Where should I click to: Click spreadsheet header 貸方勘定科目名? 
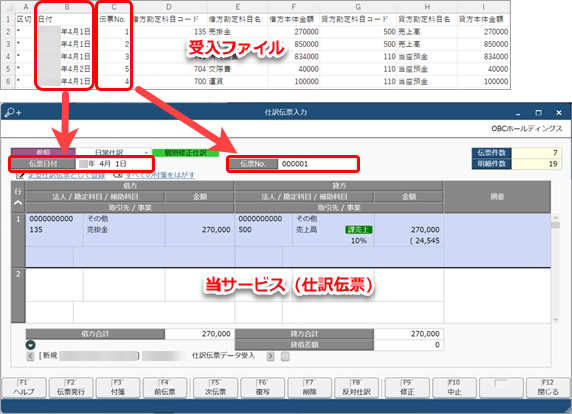click(427, 19)
